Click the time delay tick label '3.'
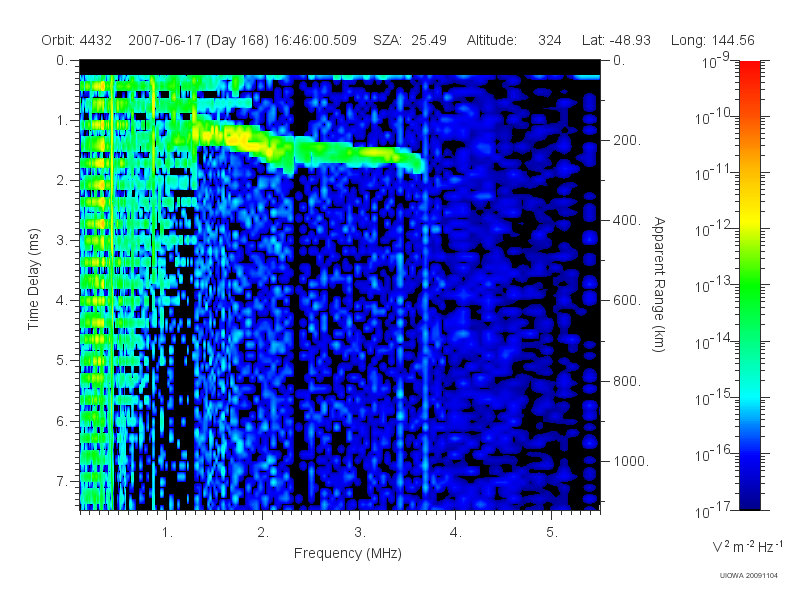The height and width of the screenshot is (600, 800). coord(62,240)
